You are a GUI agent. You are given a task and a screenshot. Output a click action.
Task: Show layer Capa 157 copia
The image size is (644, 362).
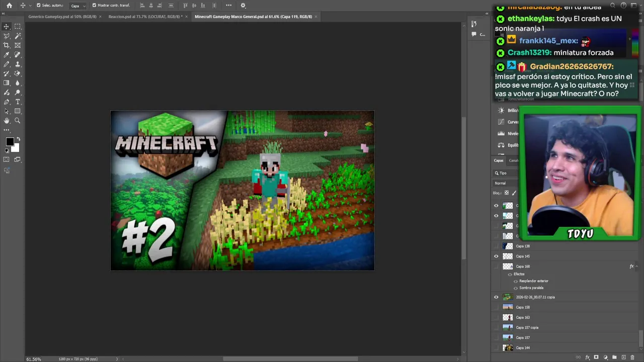pyautogui.click(x=496, y=327)
